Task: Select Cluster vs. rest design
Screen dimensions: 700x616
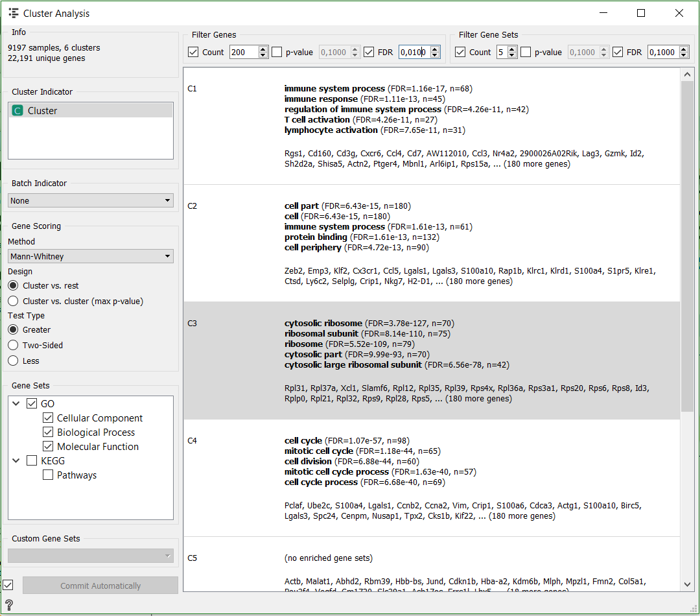Action: tap(14, 285)
